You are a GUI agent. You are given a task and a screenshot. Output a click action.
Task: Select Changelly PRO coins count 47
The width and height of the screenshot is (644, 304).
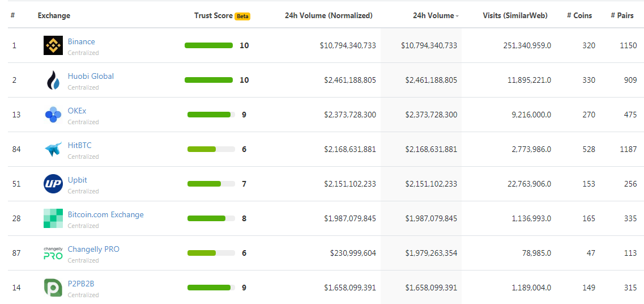click(x=591, y=253)
